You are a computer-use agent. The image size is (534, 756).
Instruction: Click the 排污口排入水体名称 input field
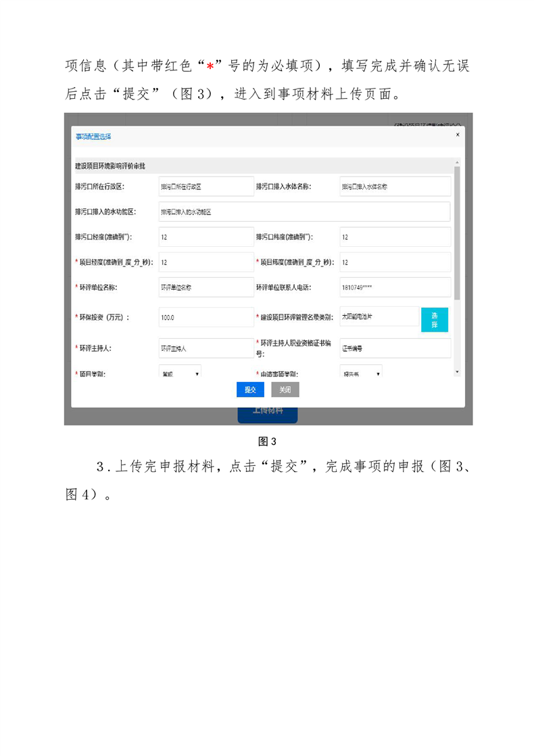(395, 187)
